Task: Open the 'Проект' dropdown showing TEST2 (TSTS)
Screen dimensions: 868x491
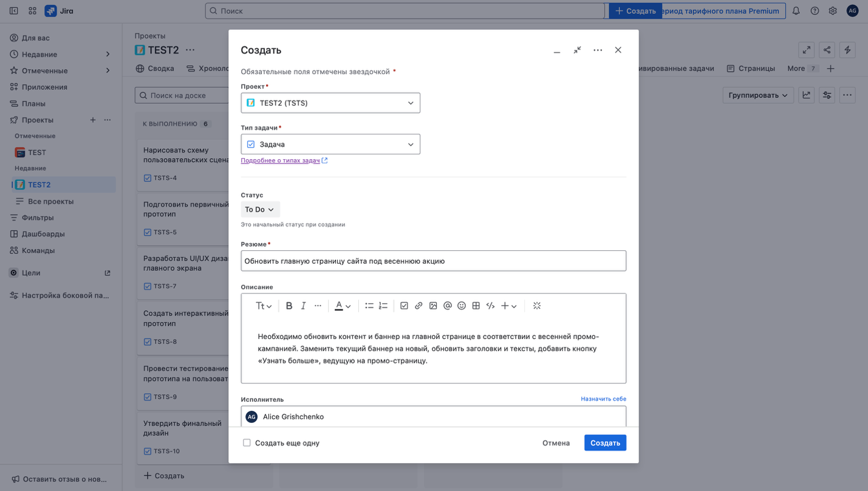Action: pyautogui.click(x=330, y=103)
